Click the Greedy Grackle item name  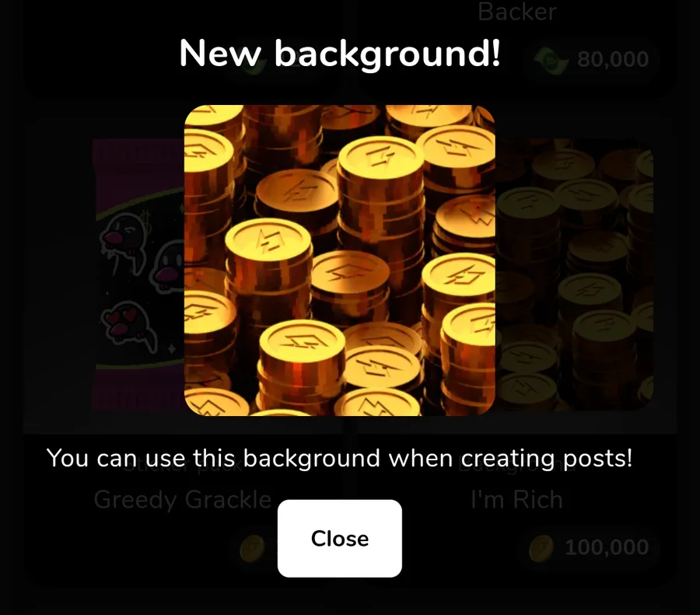click(183, 500)
